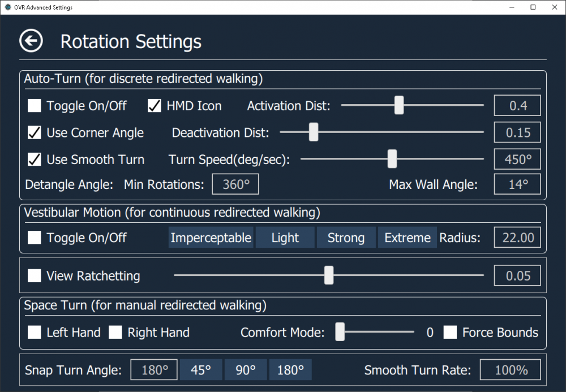Image resolution: width=566 pixels, height=392 pixels.
Task: Select the Min Rotations 360° field
Action: (235, 184)
